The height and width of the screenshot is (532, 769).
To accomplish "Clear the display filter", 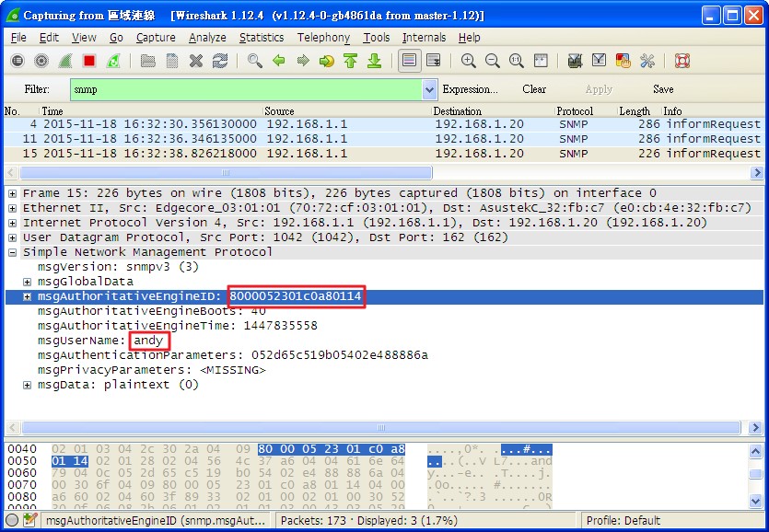I will click(x=534, y=89).
